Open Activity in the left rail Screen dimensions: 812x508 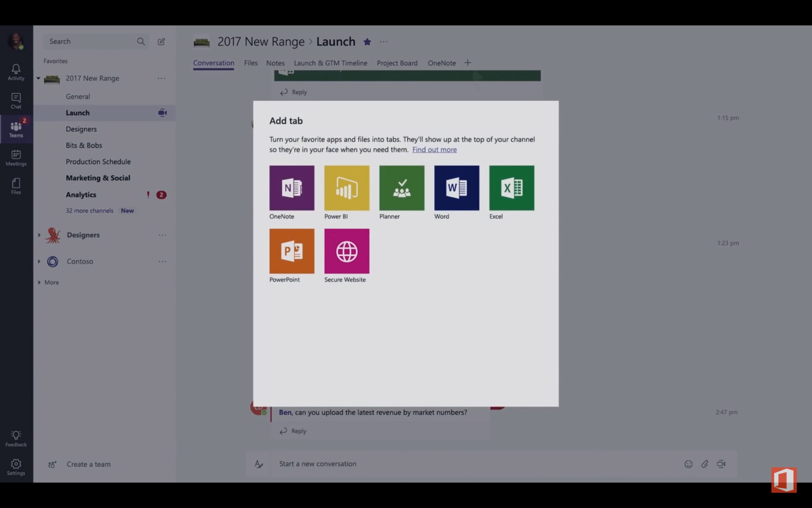[16, 72]
